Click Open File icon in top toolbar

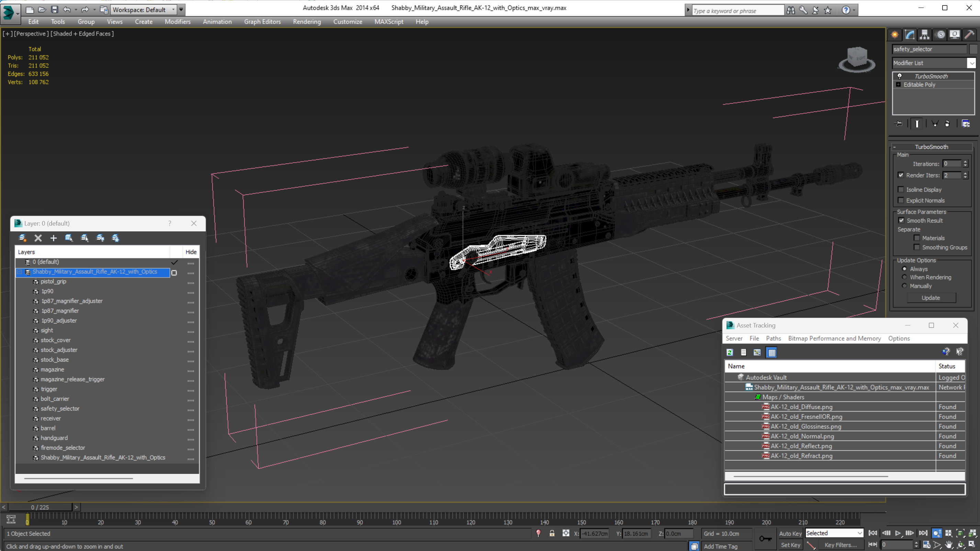[x=42, y=10]
